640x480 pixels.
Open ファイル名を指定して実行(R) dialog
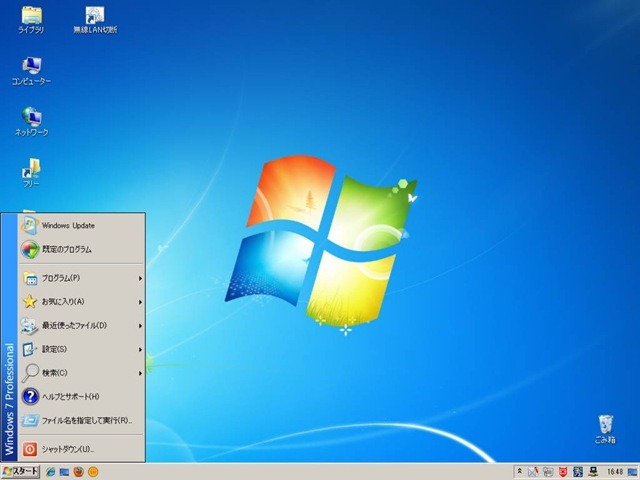[82, 420]
